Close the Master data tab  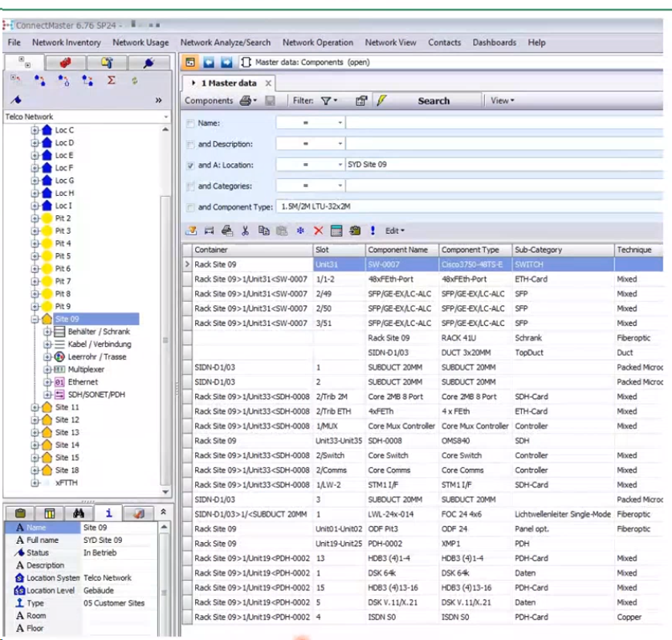(268, 84)
